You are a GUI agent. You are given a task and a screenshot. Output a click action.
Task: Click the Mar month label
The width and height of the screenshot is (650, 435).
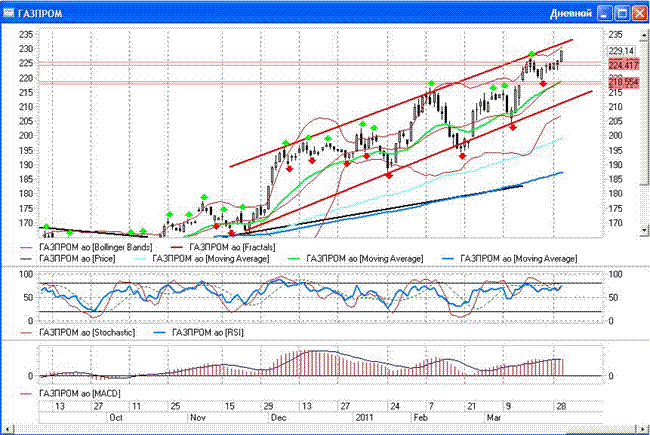(x=493, y=418)
